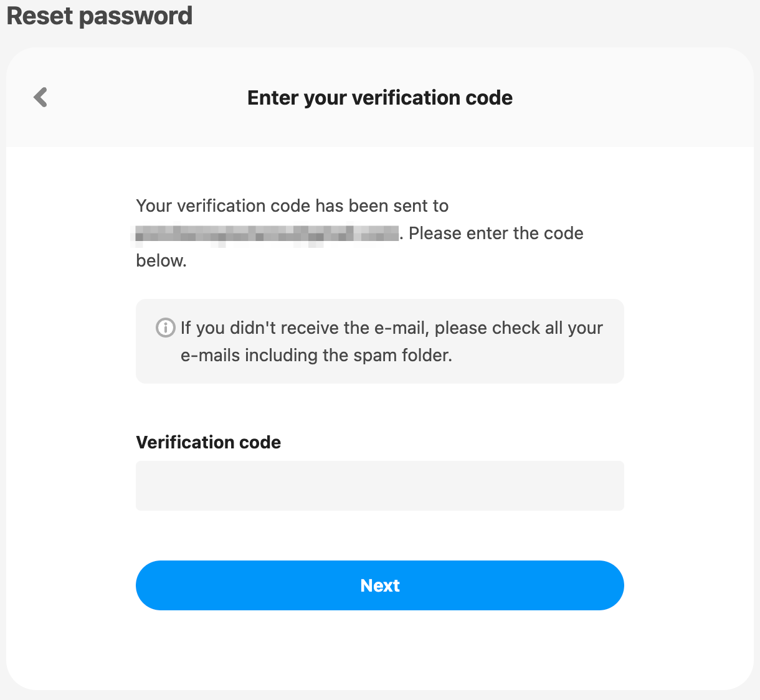Select the 'Enter your verification code' heading

click(x=380, y=98)
